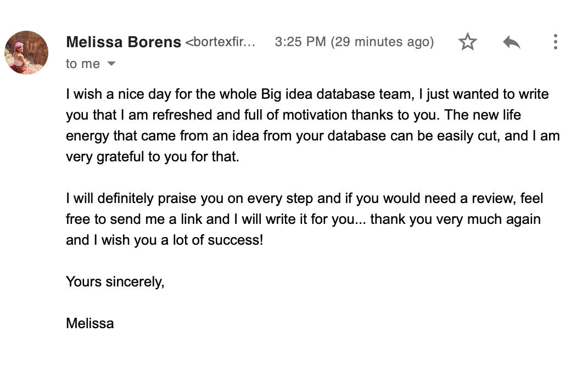Viewport: 588px width, 366px height.
Task: Click the 3:25 PM timestamp
Action: (x=300, y=42)
